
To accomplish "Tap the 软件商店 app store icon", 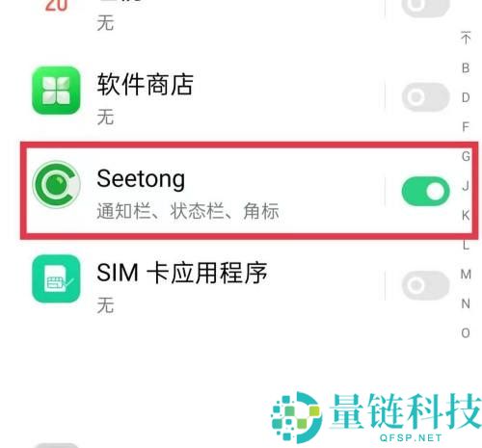I will point(56,91).
